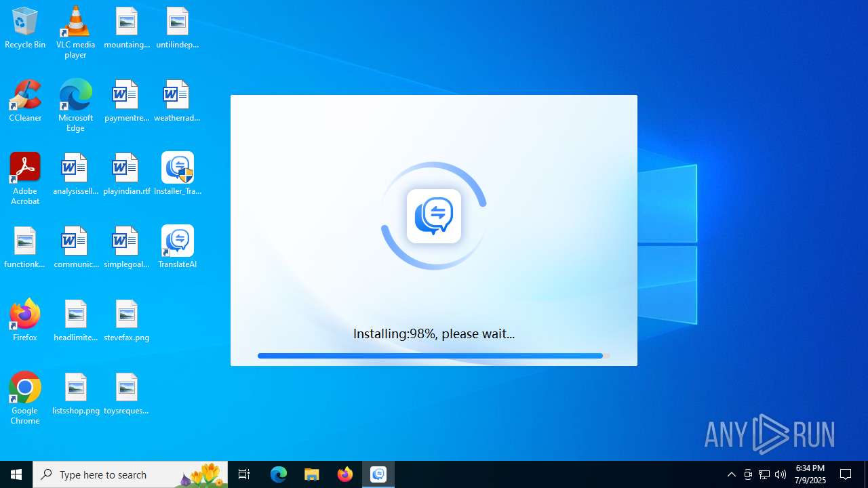Image resolution: width=868 pixels, height=488 pixels.
Task: Open Task View from the taskbar
Action: 244,474
